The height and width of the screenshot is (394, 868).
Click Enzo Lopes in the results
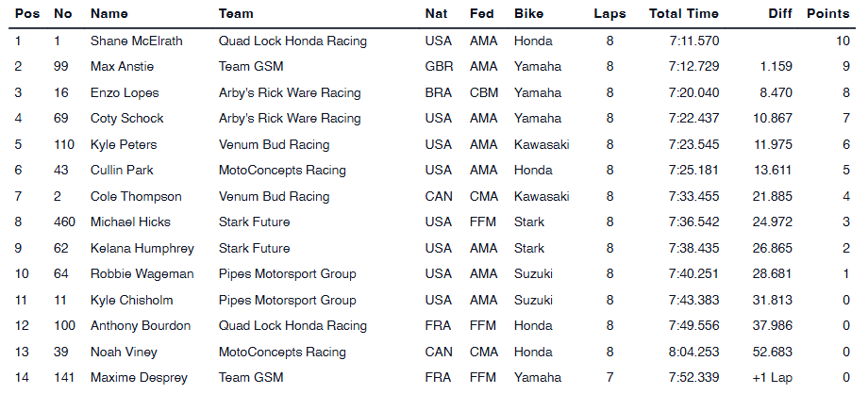coord(125,93)
